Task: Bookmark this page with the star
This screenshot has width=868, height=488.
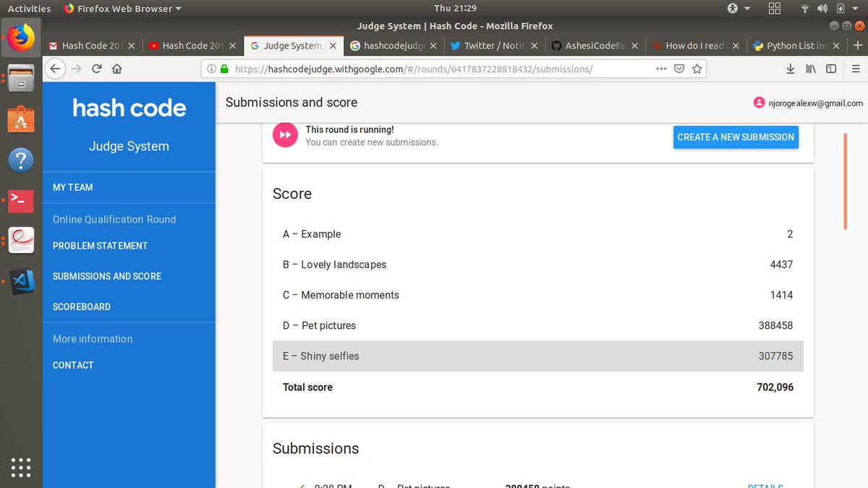Action: point(697,69)
